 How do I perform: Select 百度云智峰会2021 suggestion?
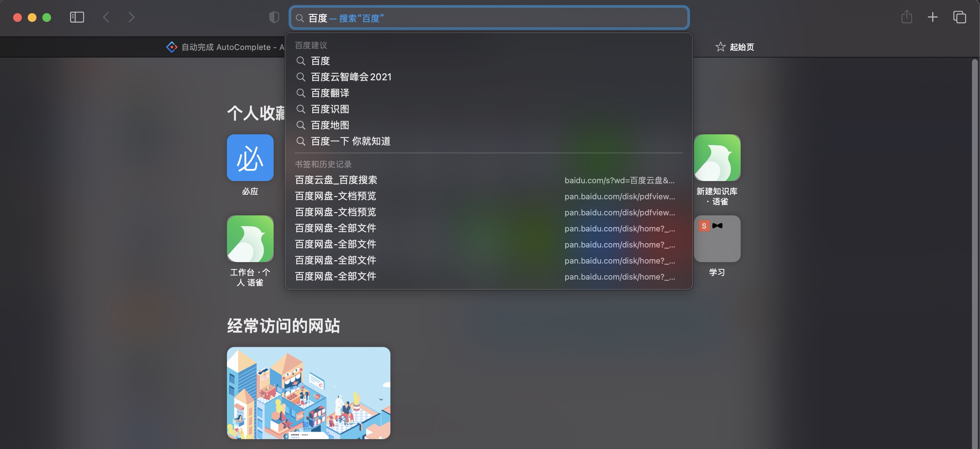351,77
